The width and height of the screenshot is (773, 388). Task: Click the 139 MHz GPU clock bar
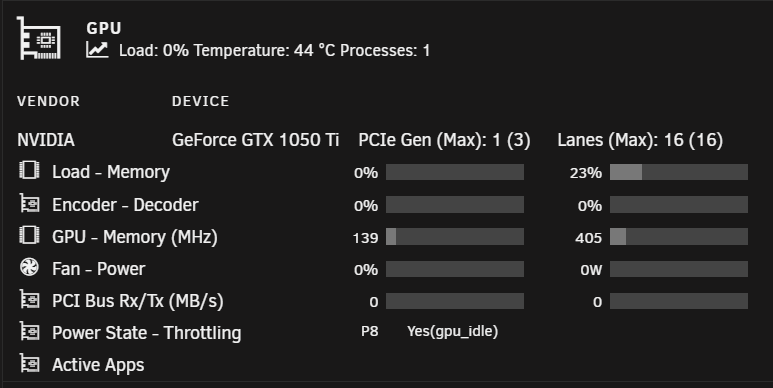[455, 237]
